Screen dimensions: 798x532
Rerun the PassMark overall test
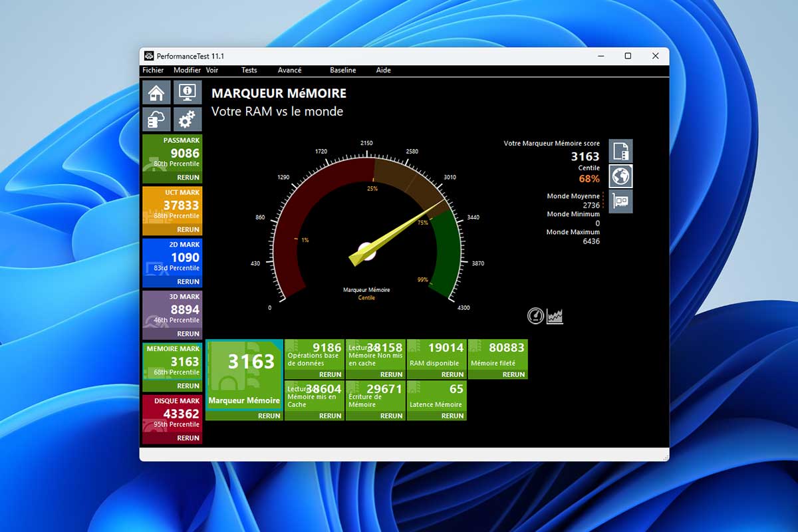(x=188, y=178)
